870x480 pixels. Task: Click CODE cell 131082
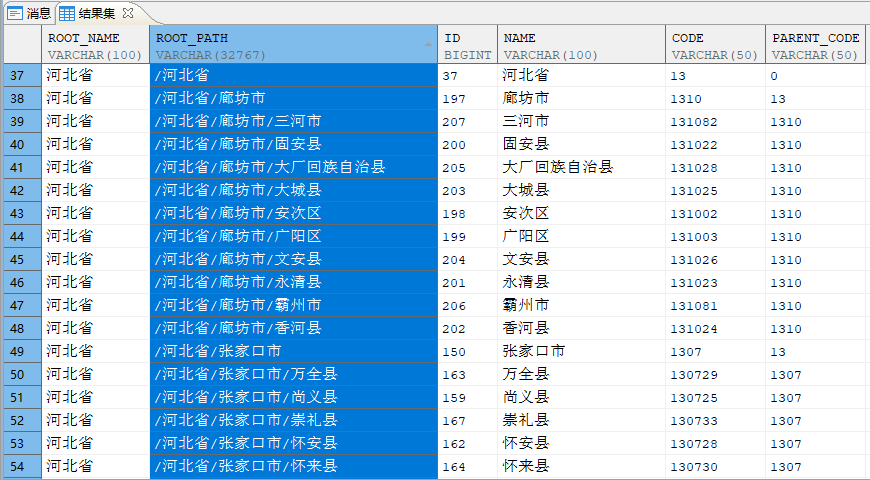click(x=715, y=122)
